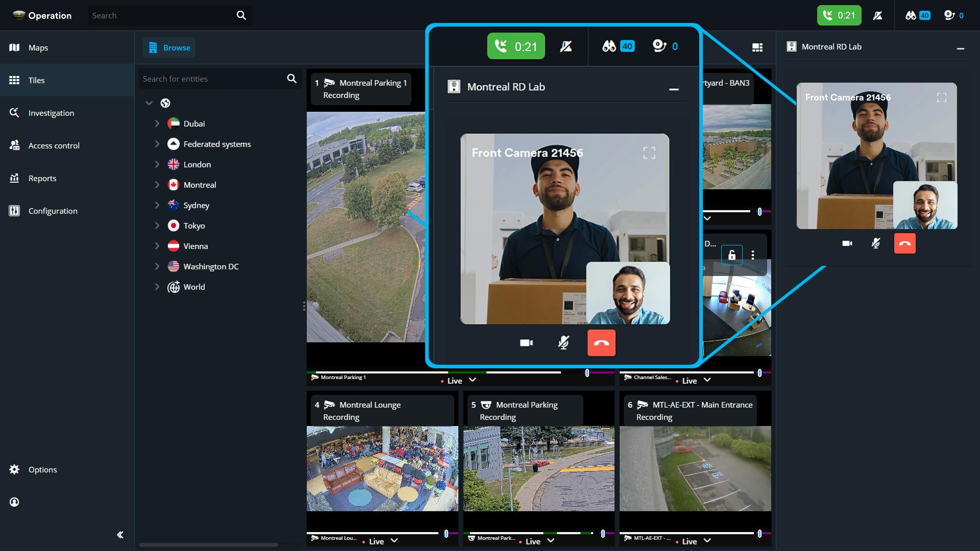Expand the Montreal tree node
The width and height of the screenshot is (980, 551).
tap(157, 185)
